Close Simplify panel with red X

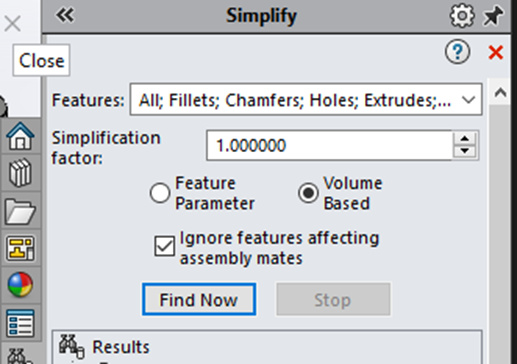pyautogui.click(x=496, y=52)
